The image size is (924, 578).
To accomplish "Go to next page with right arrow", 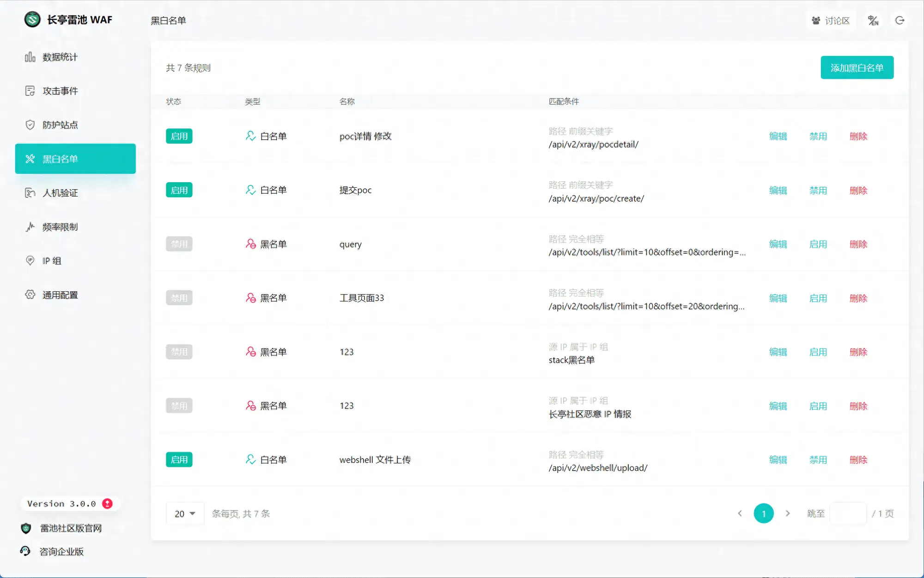I will (x=788, y=513).
